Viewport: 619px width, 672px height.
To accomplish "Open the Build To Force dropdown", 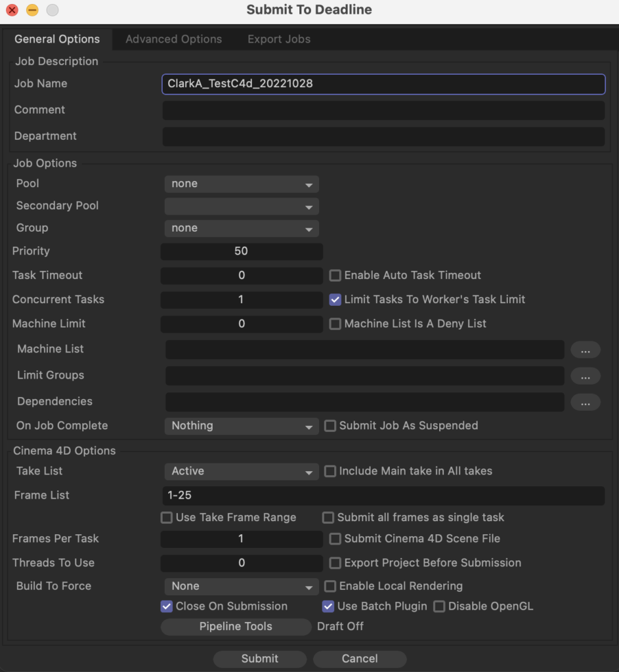I will (x=242, y=586).
